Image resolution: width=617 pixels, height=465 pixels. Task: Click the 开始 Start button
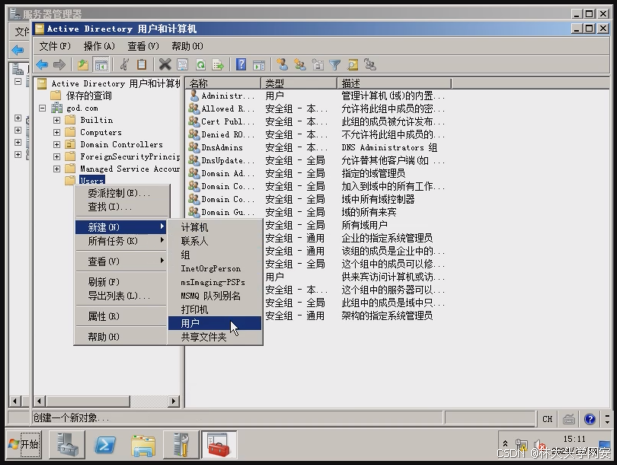click(x=24, y=445)
